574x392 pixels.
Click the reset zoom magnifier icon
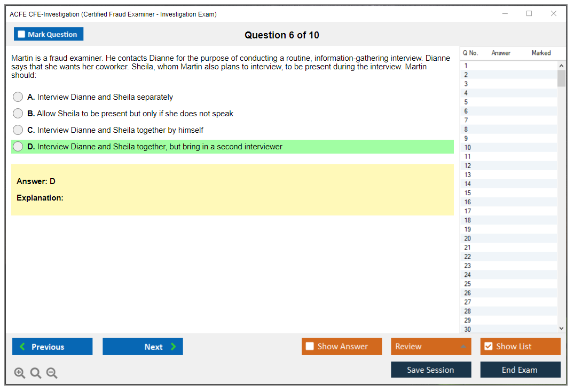36,373
